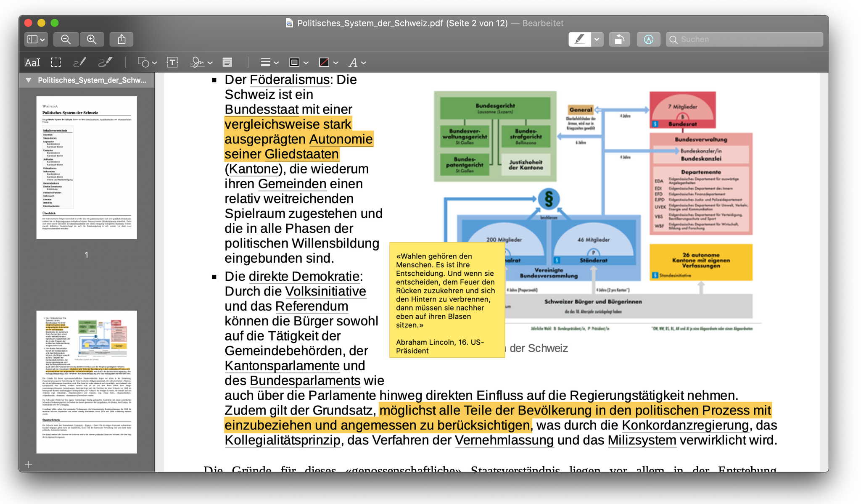Insert a text box annotation

point(172,63)
